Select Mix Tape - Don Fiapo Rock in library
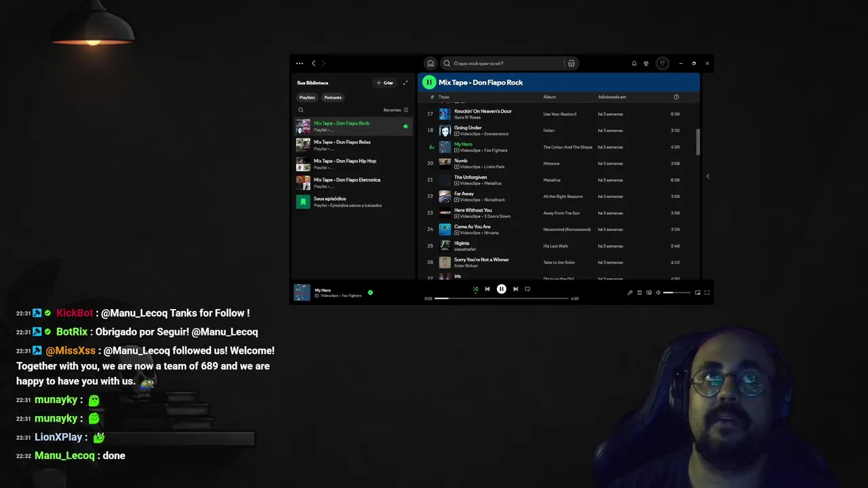Screen dimensions: 868x488 click(x=353, y=126)
